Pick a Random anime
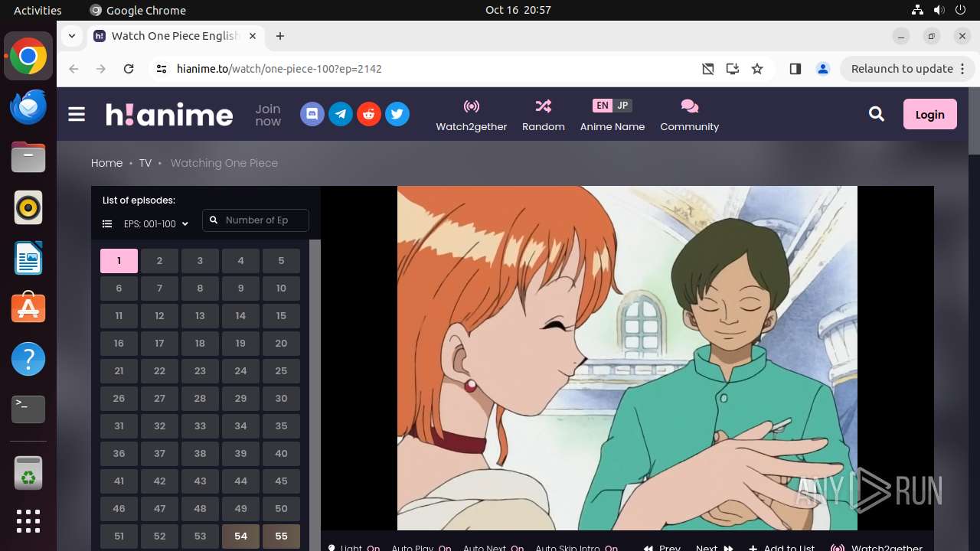The width and height of the screenshot is (980, 551). coord(544,115)
